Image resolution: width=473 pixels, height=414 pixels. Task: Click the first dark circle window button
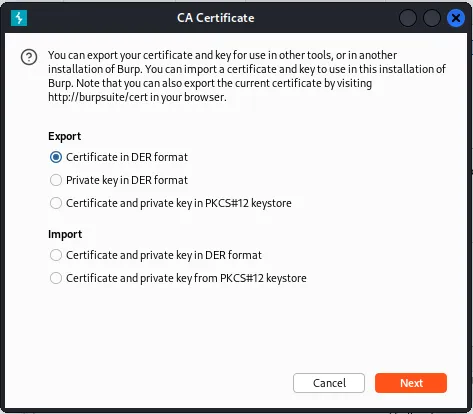click(408, 18)
